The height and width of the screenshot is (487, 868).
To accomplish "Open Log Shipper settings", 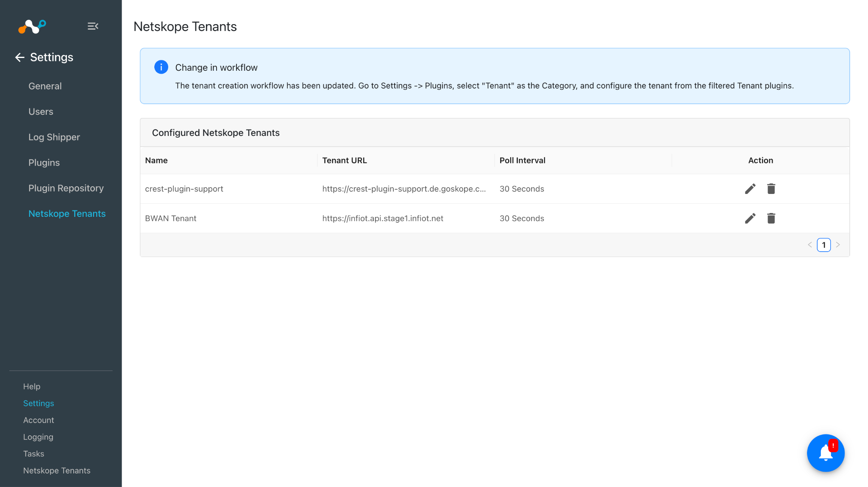I will [54, 137].
